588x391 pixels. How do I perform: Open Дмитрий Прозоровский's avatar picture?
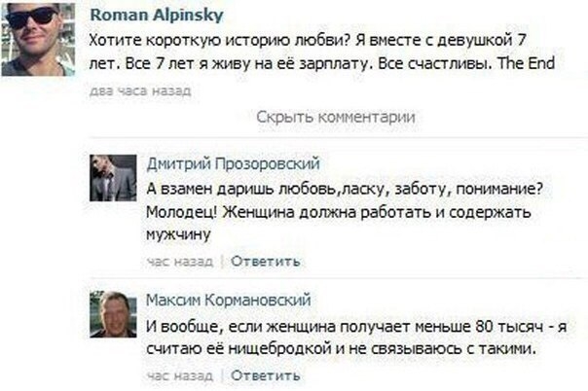click(x=112, y=177)
